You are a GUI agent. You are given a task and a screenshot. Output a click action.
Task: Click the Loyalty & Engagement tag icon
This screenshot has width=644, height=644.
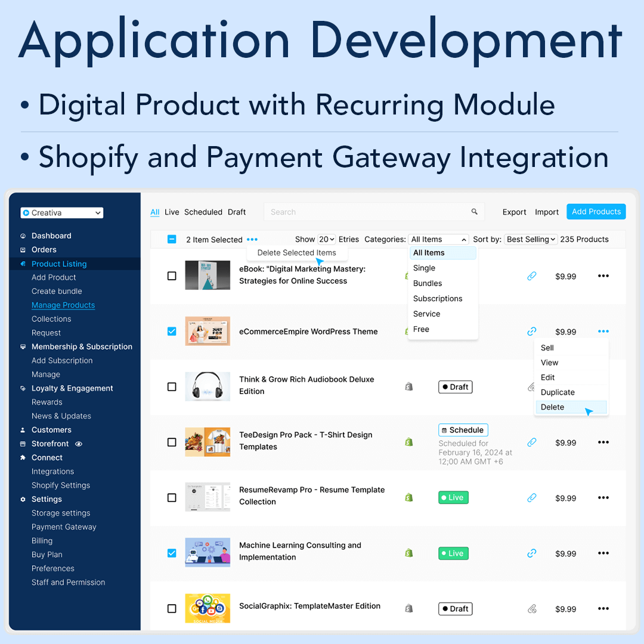[x=23, y=388]
